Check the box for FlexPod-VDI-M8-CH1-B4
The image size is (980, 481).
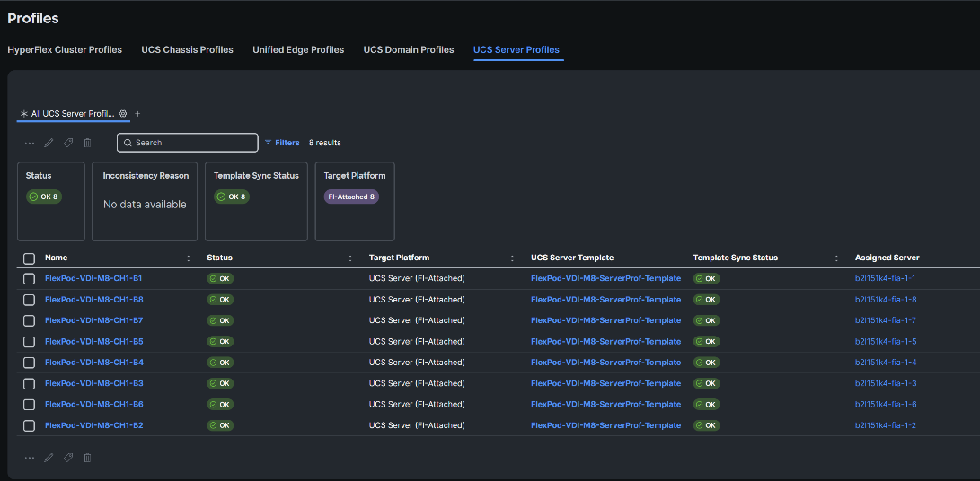click(29, 363)
